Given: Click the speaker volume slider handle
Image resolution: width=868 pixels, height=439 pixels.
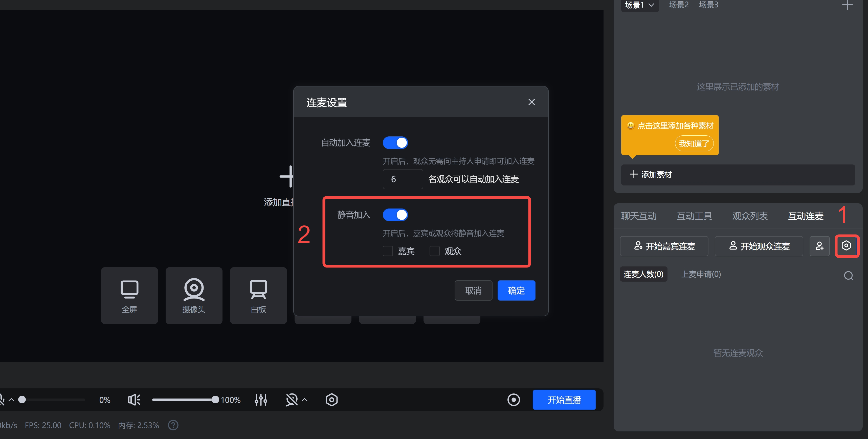Looking at the screenshot, I should (x=215, y=400).
